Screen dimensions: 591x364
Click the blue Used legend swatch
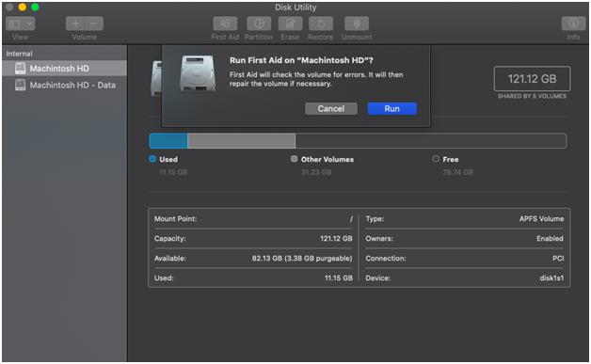(x=152, y=159)
